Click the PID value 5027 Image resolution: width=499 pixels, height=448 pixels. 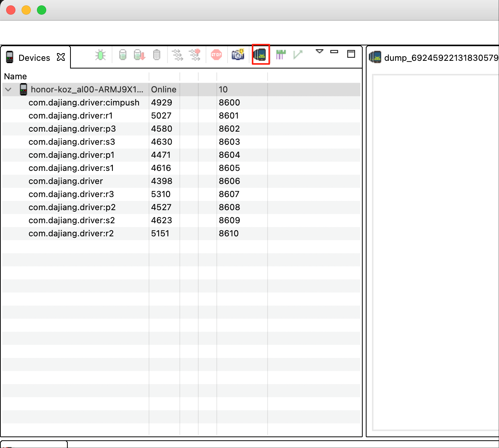pos(161,115)
